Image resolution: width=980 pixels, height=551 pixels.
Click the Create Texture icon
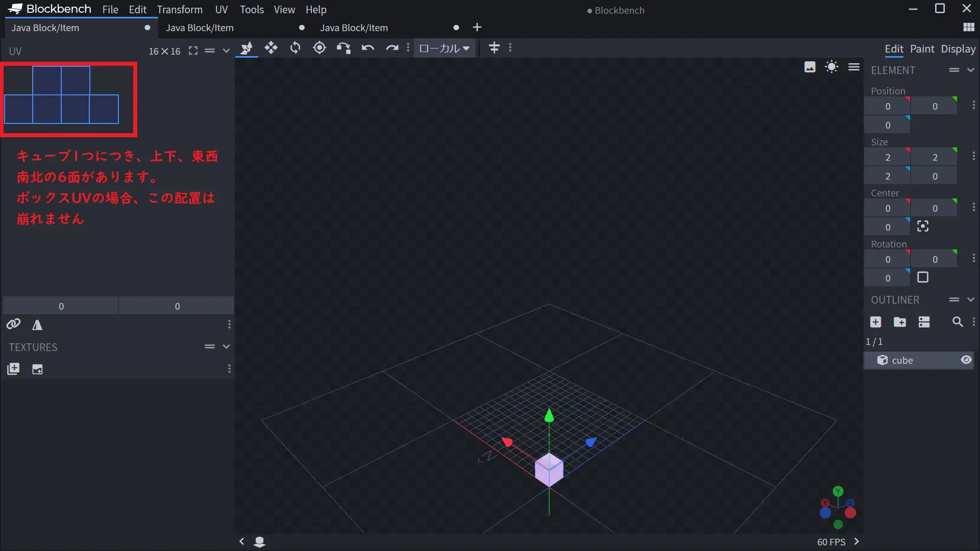[x=37, y=369]
